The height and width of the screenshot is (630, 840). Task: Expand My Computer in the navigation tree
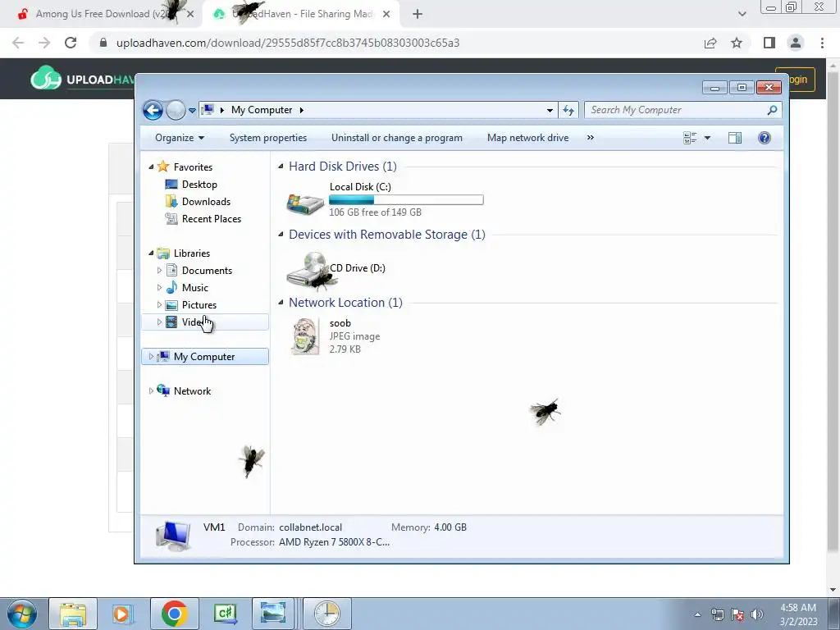[x=151, y=356]
